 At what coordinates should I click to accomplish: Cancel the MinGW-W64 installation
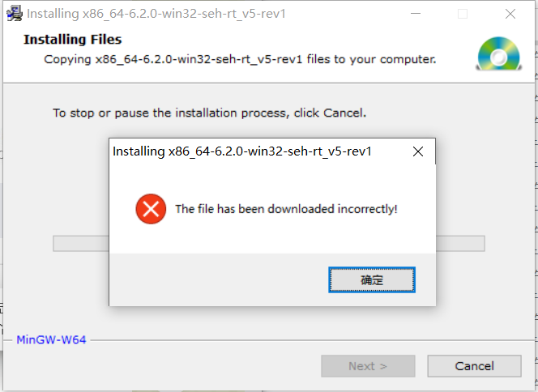coord(474,366)
